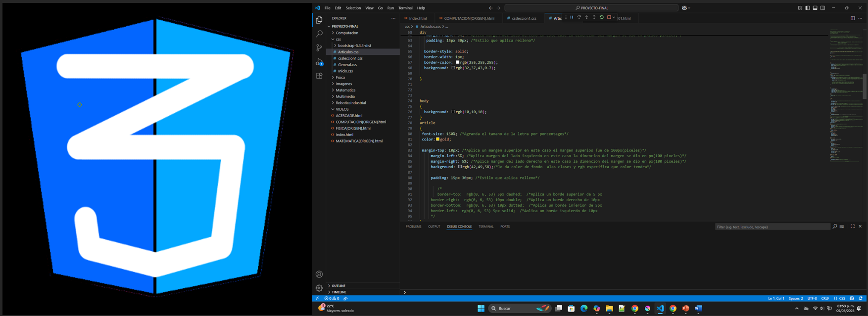Open the Copilot chat icon in title bar
The width and height of the screenshot is (868, 316).
click(684, 8)
